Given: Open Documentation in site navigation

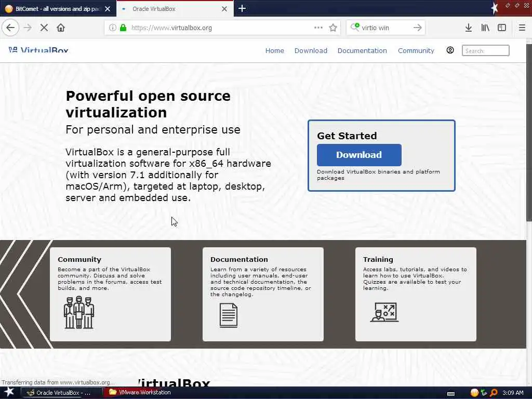Looking at the screenshot, I should (362, 50).
